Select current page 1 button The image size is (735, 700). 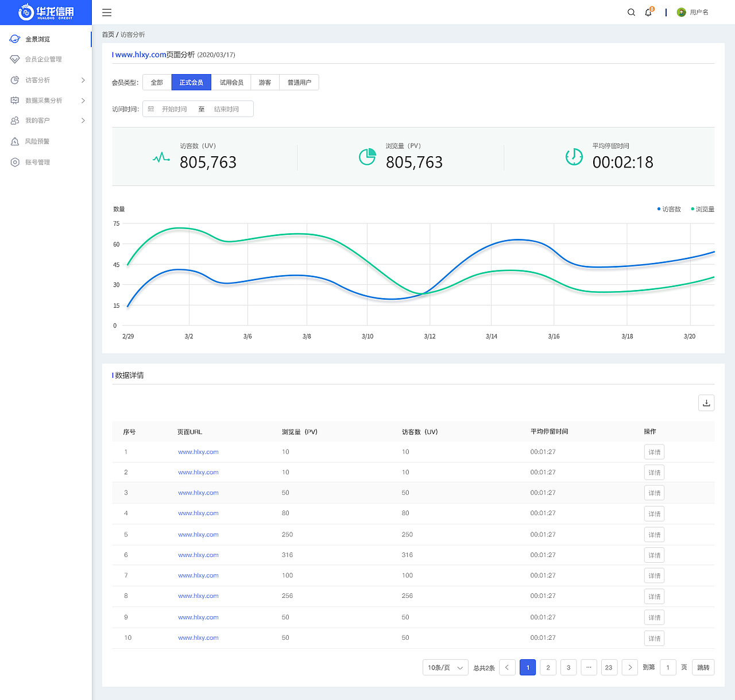(x=528, y=667)
